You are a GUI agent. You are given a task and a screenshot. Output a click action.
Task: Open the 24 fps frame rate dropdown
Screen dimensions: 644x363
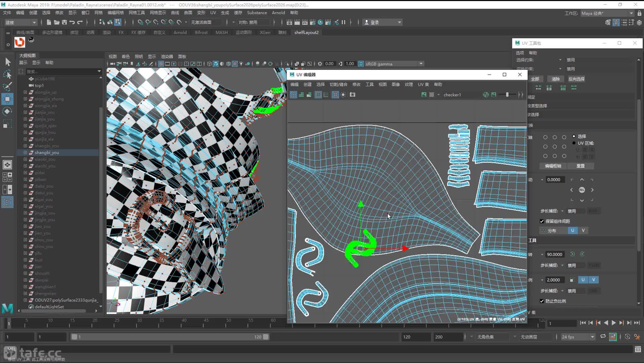pos(577,337)
